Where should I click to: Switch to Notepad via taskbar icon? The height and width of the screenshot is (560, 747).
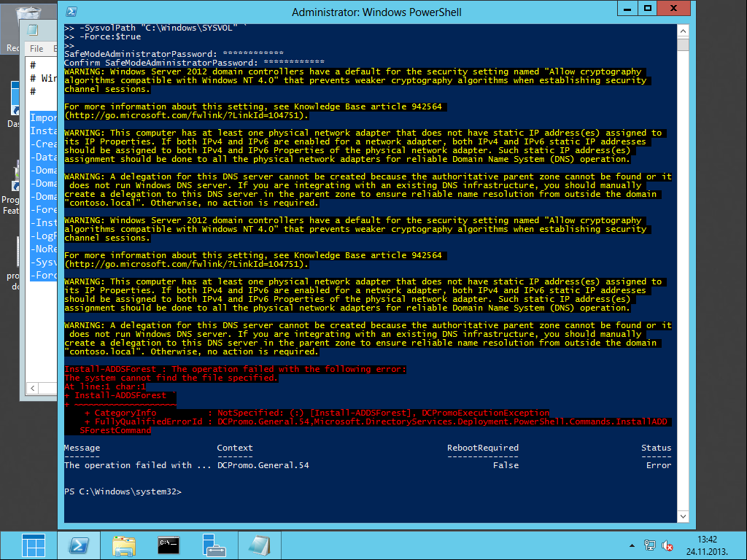coord(259,545)
